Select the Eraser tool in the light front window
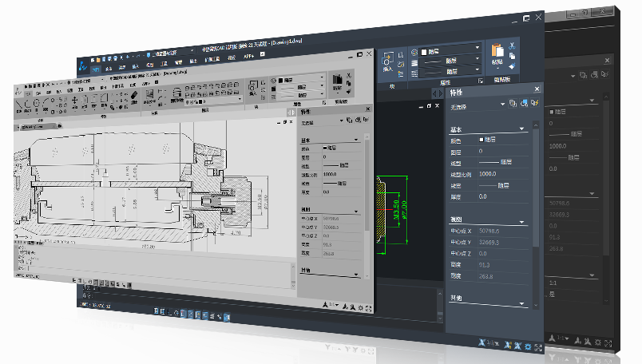642x364 pixels. [134, 96]
